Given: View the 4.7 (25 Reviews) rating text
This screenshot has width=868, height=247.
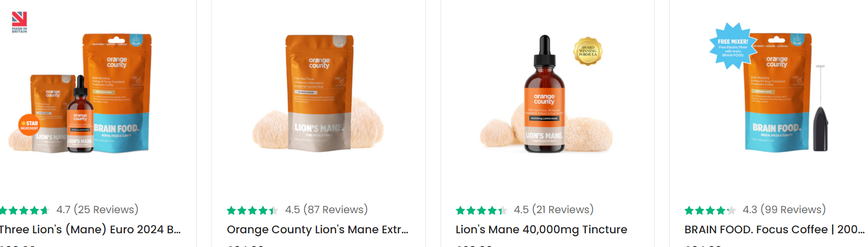Looking at the screenshot, I should coord(97,210).
